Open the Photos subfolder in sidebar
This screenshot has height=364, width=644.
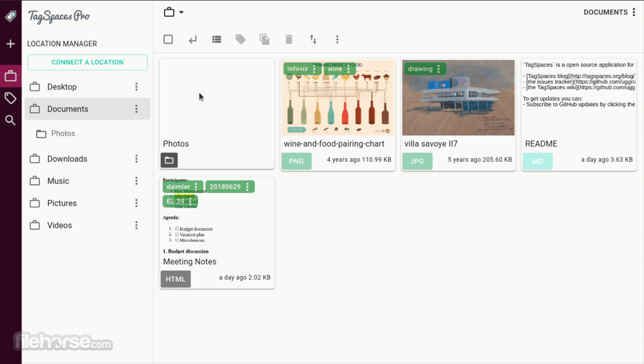(63, 133)
